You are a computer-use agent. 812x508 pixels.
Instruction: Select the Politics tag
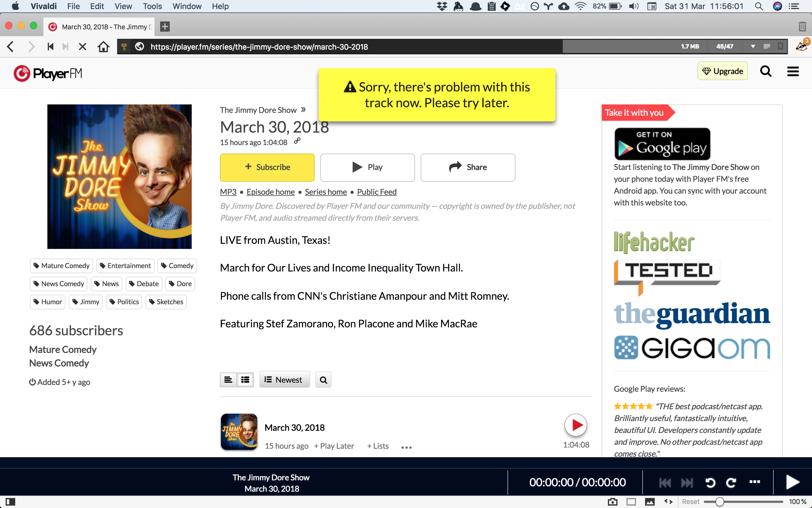pos(124,302)
